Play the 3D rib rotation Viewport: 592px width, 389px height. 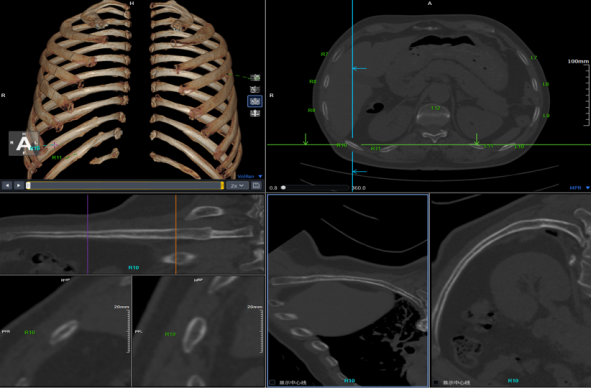pyautogui.click(x=18, y=185)
